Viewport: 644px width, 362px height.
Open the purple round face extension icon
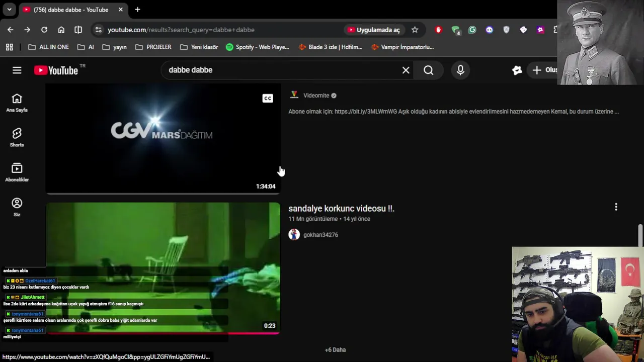490,30
